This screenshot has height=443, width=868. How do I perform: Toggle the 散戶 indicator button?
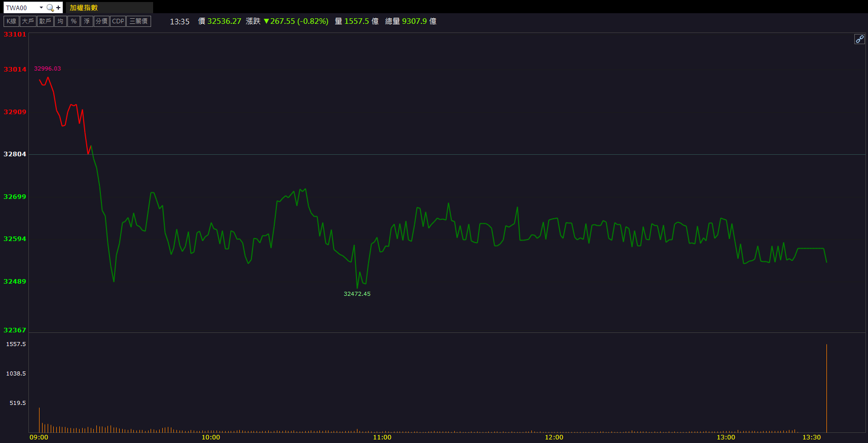click(45, 21)
